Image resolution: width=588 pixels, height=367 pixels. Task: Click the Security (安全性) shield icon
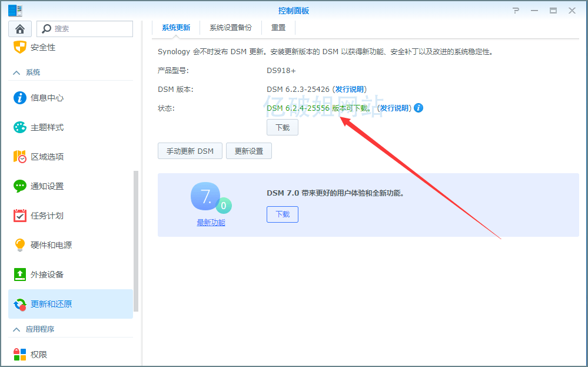coord(20,47)
